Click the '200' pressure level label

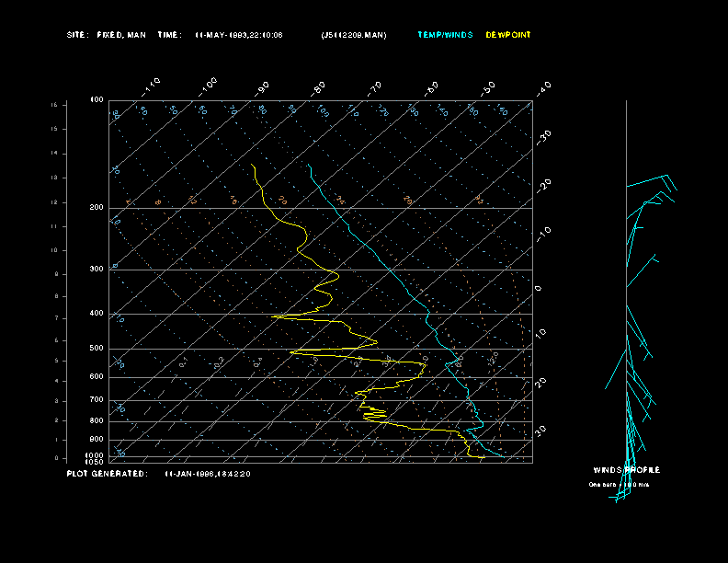(97, 207)
